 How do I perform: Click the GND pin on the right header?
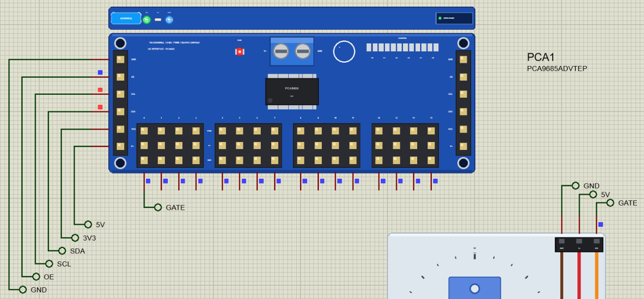pos(464,60)
